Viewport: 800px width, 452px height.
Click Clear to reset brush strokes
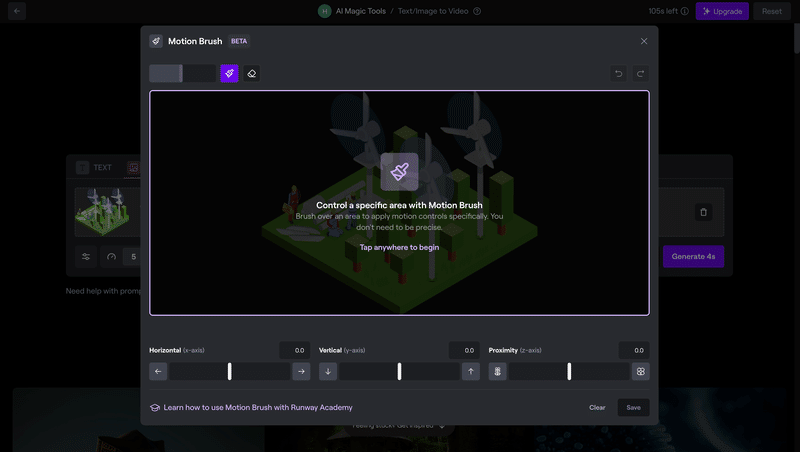point(597,408)
